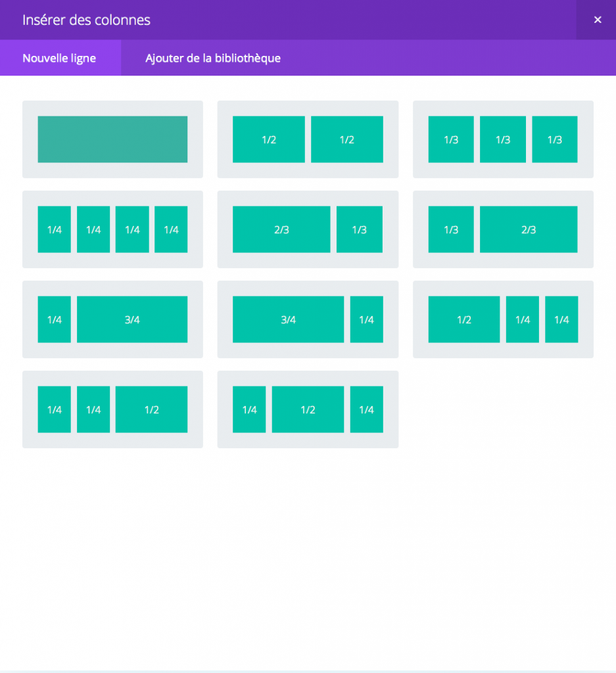Choose the 1/4 + 1/2 + 1/4 layout
The width and height of the screenshot is (616, 673).
pos(308,409)
